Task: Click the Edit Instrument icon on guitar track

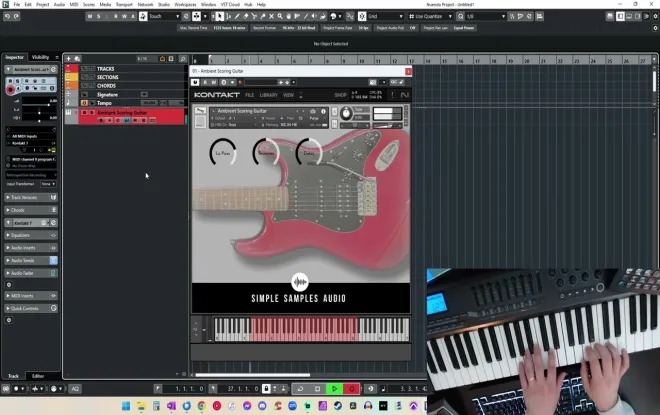Action: click(x=126, y=120)
